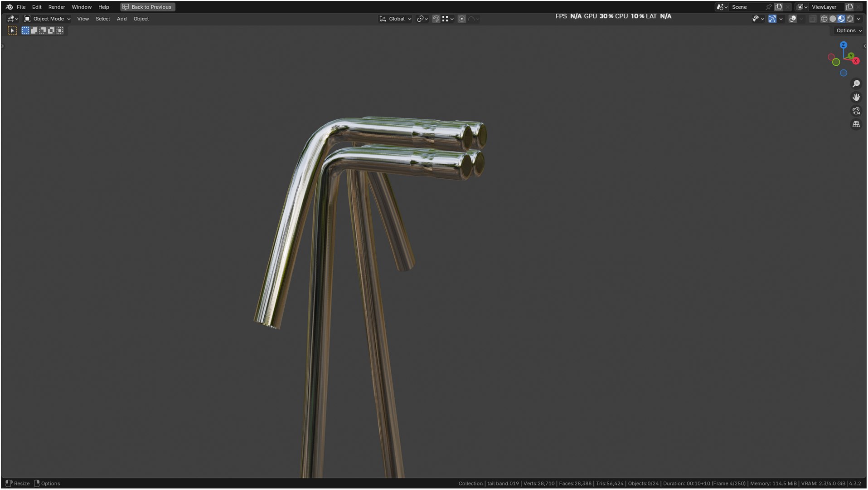
Task: Open the Add menu
Action: [121, 19]
